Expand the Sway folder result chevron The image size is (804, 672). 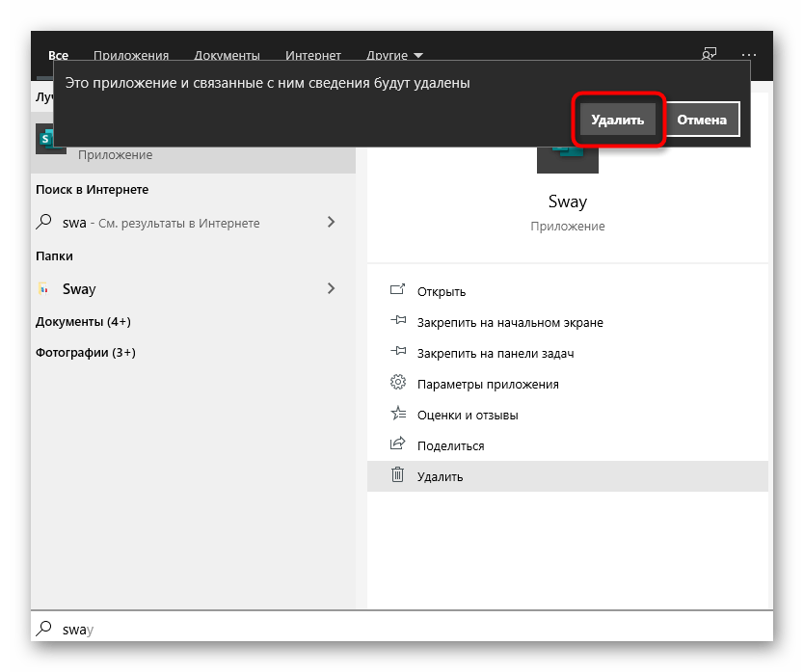tap(331, 288)
